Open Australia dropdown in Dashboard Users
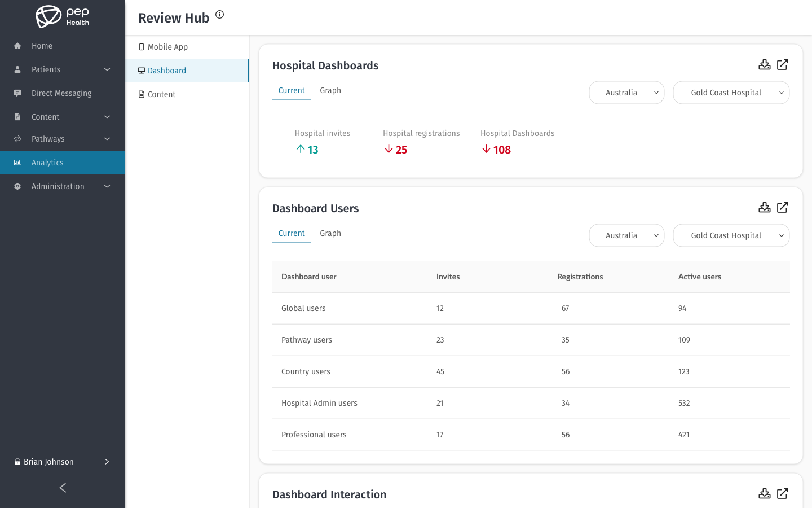812x508 pixels. (626, 235)
